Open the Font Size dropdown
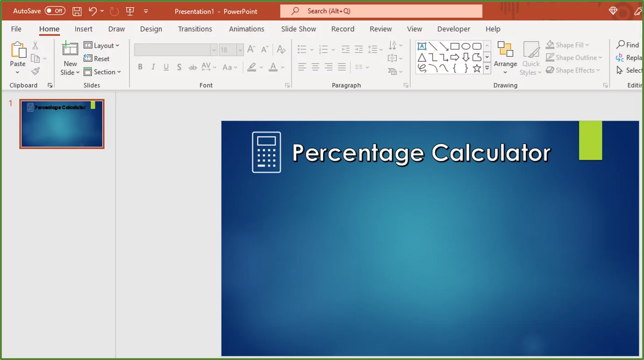Screen dimensions: 644x360 [241, 49]
